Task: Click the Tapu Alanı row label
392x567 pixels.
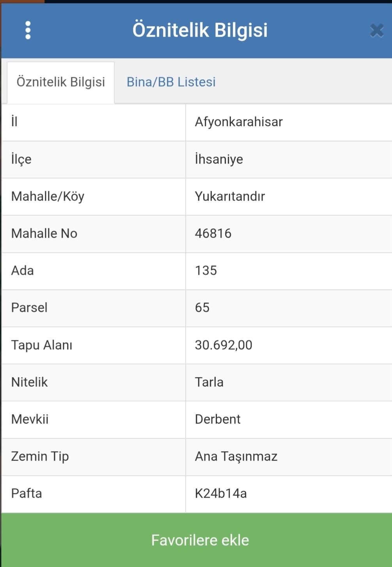Action: coord(42,345)
